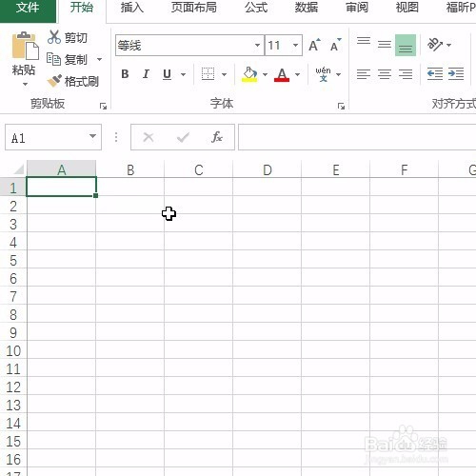
Task: Expand orientation dropdown arrow
Action: click(x=448, y=45)
